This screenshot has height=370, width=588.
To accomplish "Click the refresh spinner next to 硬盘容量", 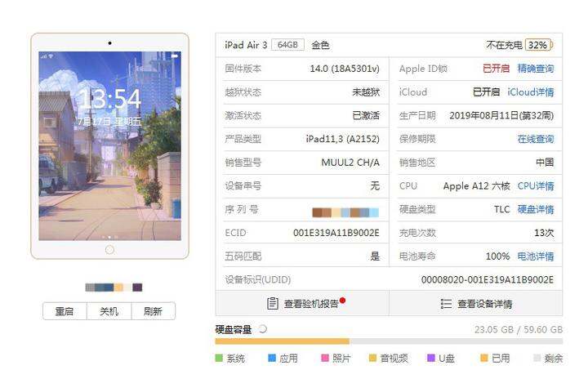I will 262,329.
